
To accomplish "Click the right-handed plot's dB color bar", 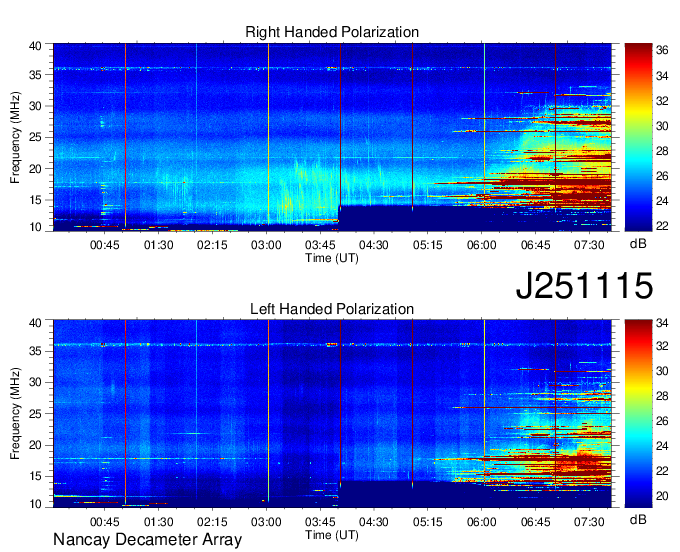I will point(637,135).
